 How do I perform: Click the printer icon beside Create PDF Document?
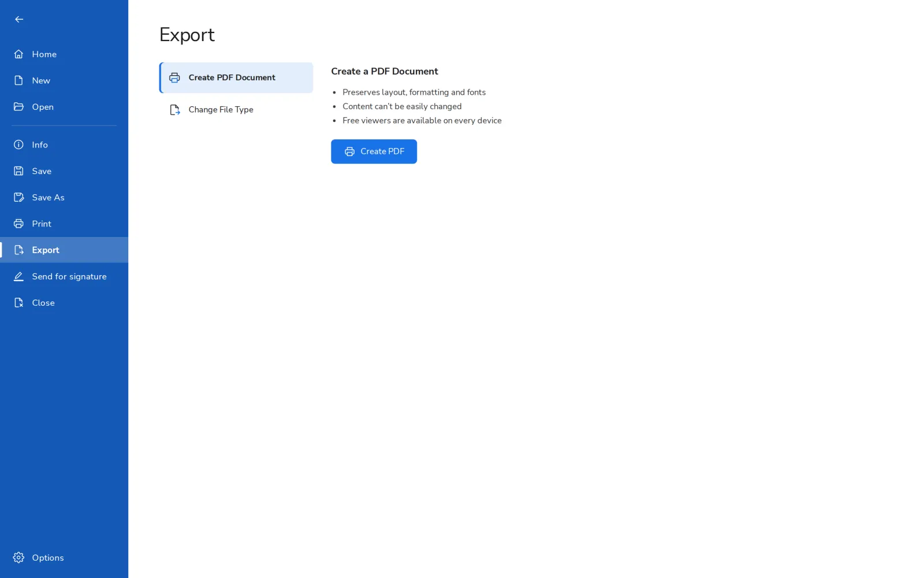(x=174, y=77)
